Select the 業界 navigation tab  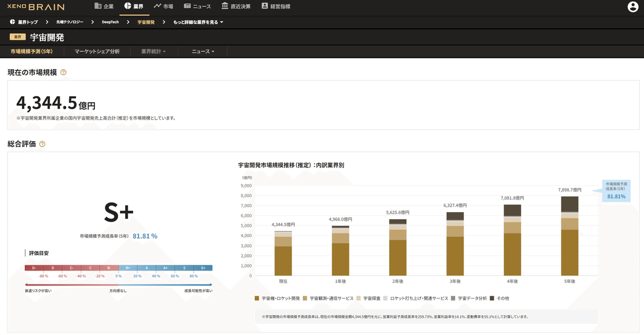click(134, 6)
